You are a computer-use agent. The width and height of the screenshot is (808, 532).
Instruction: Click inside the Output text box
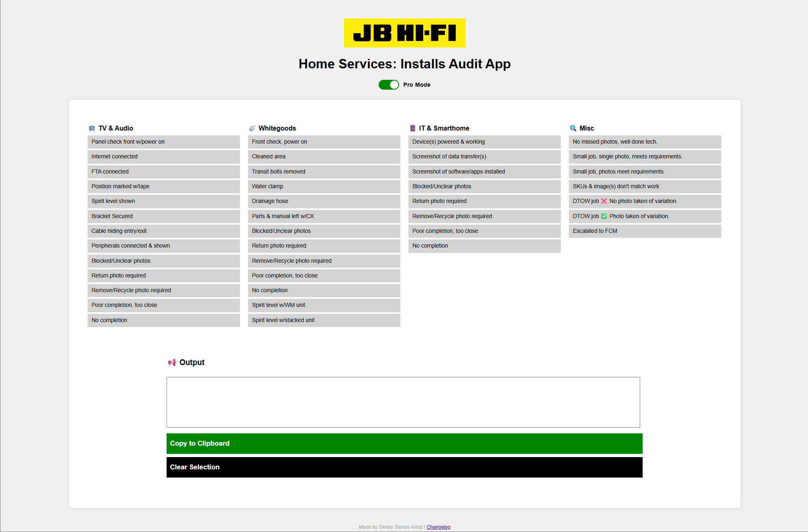tap(403, 402)
